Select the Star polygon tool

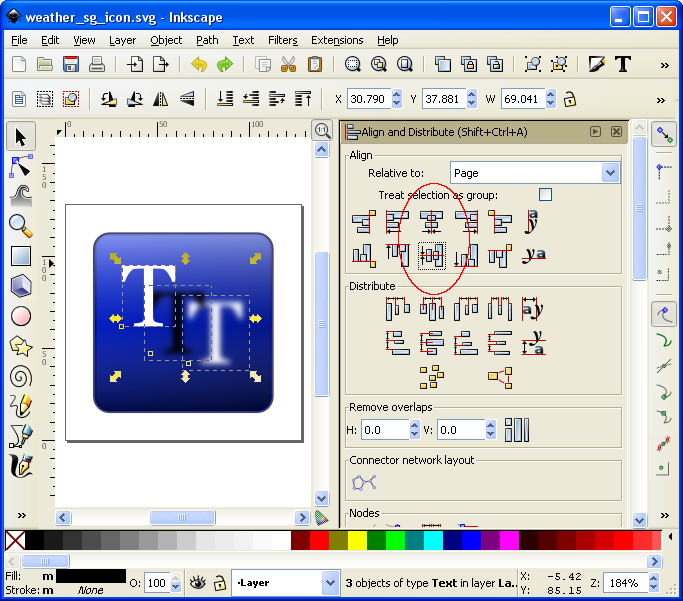(20, 347)
